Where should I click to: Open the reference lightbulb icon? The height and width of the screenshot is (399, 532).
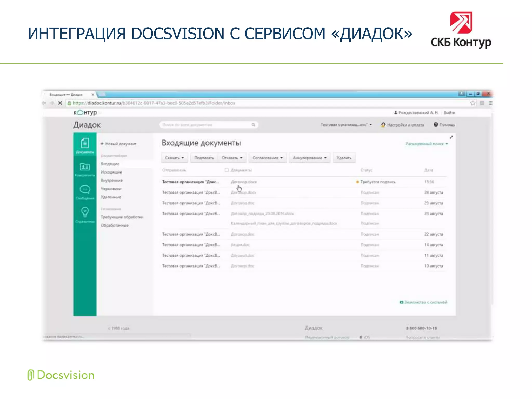pyautogui.click(x=85, y=215)
